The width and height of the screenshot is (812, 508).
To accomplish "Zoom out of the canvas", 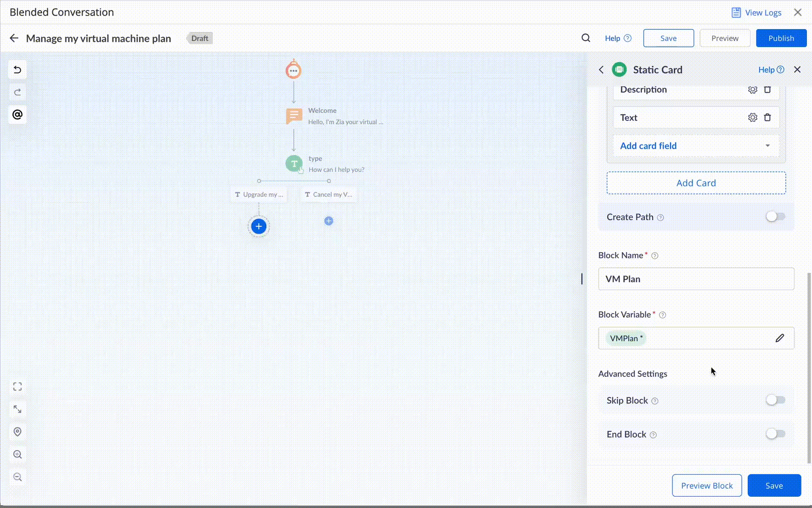I will [17, 477].
